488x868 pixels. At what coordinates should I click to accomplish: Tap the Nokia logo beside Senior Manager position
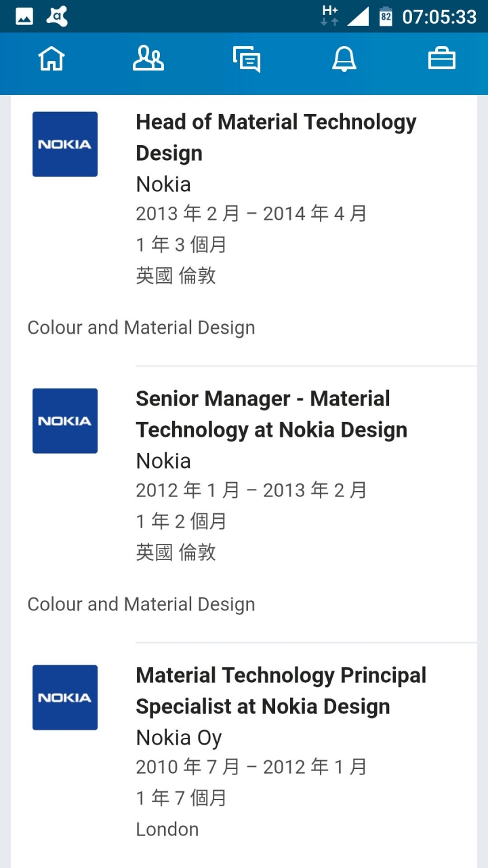point(65,421)
